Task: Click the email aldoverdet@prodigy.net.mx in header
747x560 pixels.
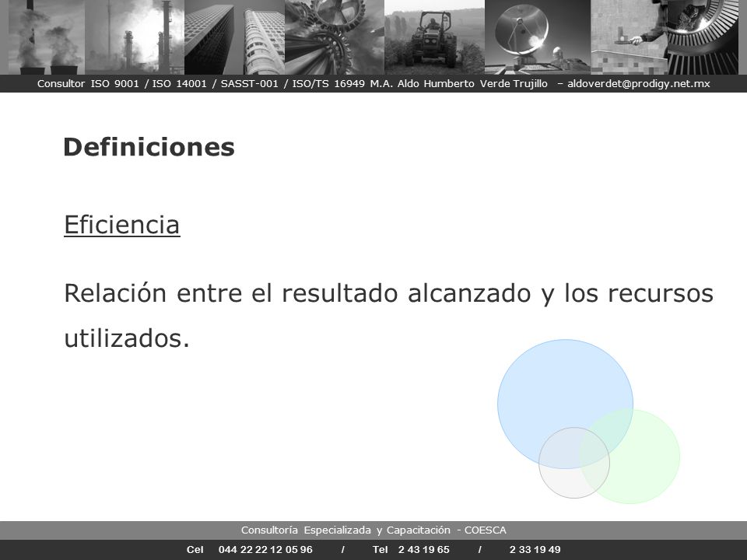Action: click(x=638, y=84)
